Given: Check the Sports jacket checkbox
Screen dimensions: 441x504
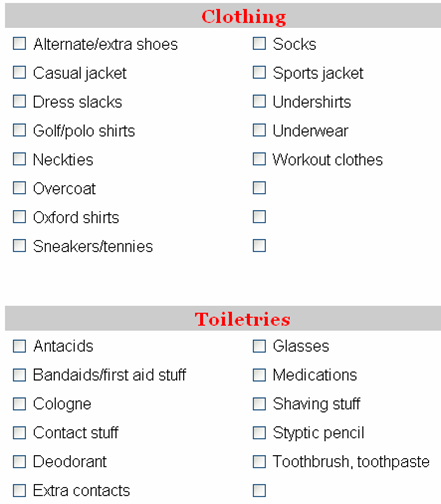Looking at the screenshot, I should [x=259, y=72].
